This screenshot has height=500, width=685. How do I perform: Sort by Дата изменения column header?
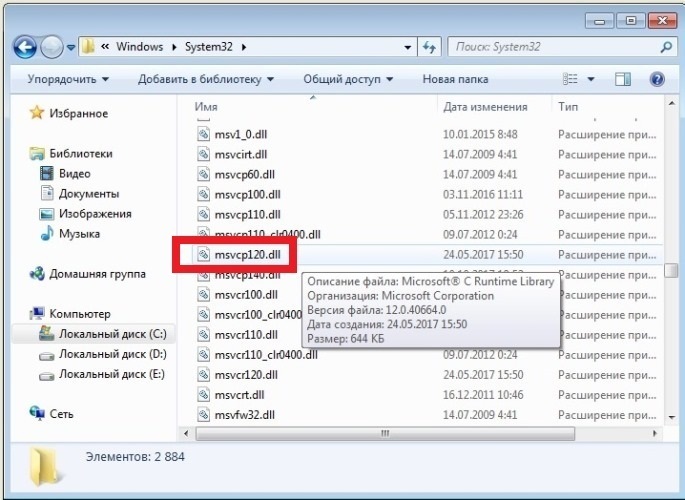tap(485, 106)
